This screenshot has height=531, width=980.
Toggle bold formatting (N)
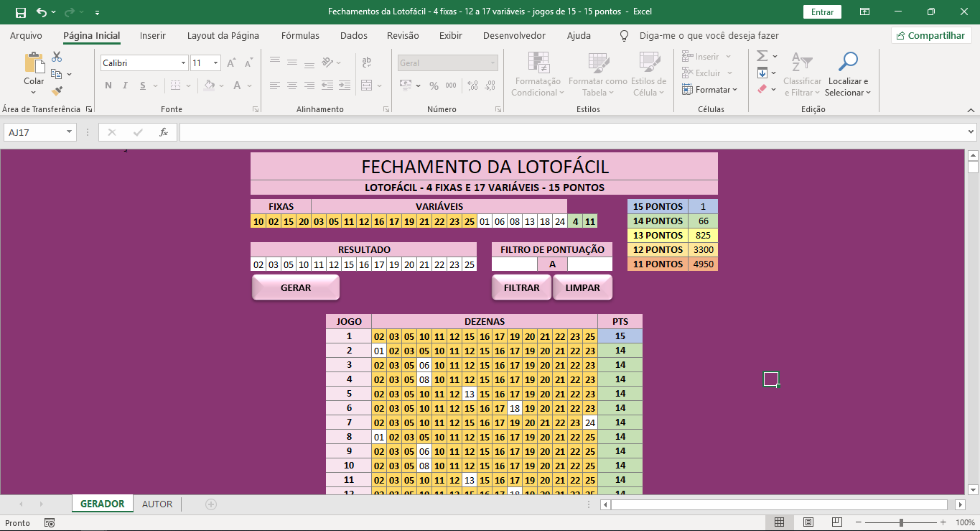108,86
